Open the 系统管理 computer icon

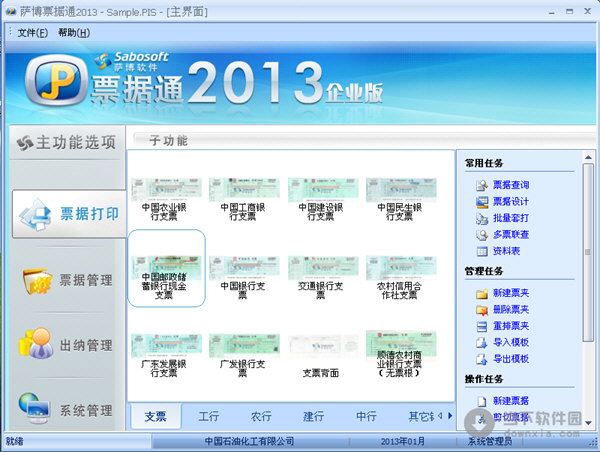[x=34, y=408]
